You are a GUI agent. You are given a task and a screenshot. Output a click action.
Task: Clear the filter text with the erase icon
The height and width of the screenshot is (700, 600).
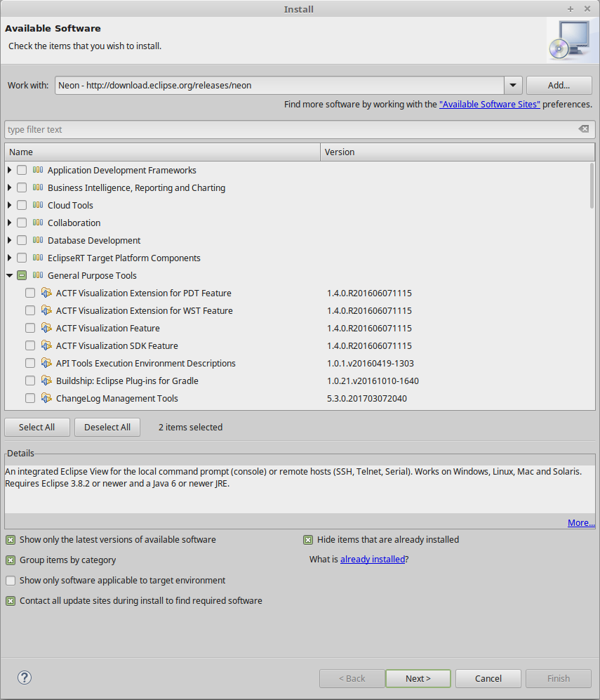[583, 129]
